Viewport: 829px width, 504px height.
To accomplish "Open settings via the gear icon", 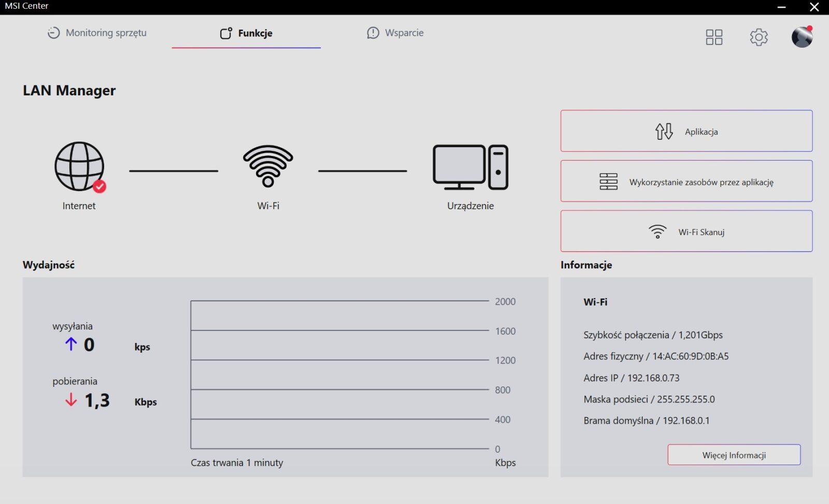I will (x=759, y=37).
